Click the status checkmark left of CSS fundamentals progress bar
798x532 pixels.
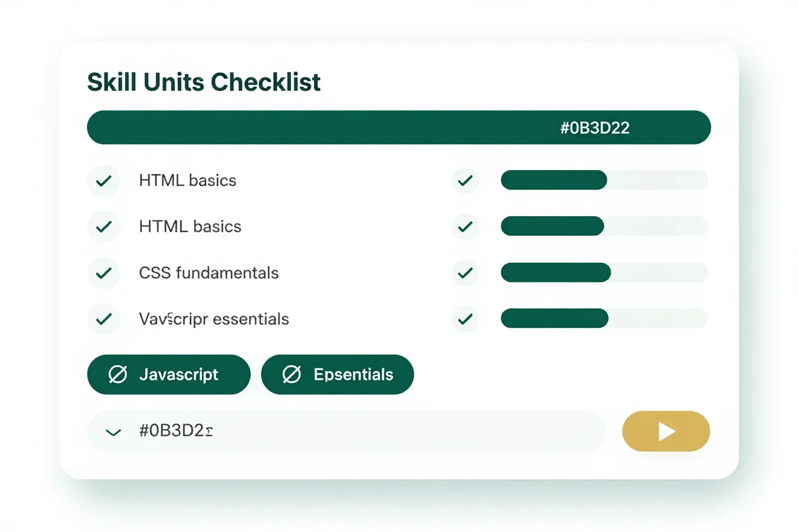[465, 273]
